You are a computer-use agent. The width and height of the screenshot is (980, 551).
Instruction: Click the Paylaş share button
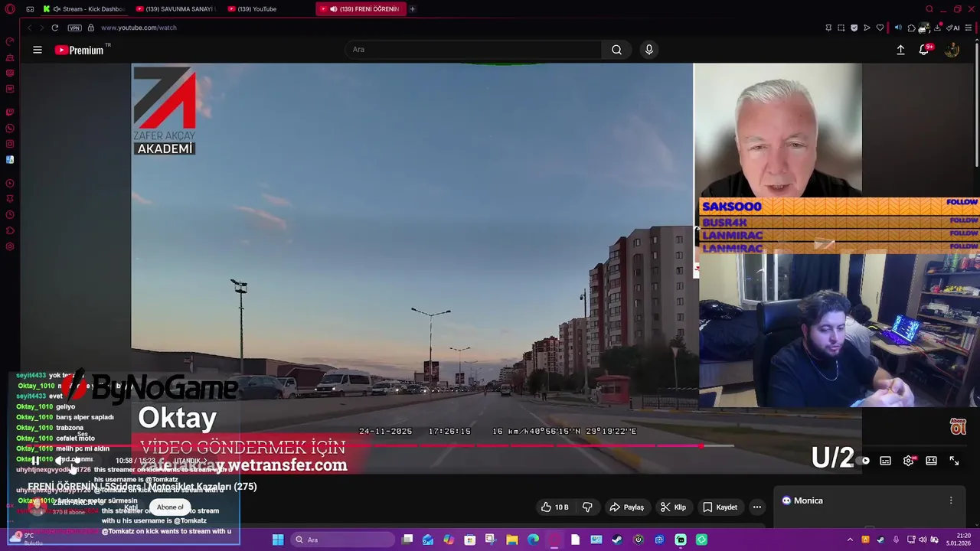point(626,507)
